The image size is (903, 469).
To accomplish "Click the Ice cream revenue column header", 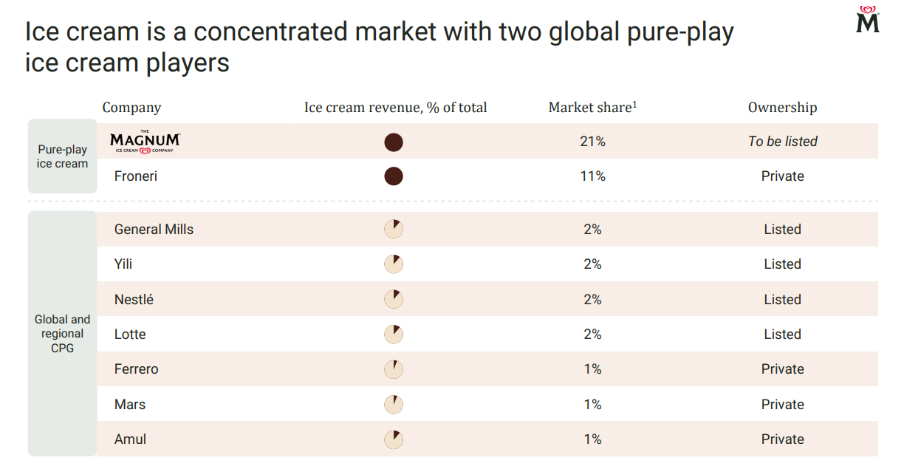I will 395,107.
